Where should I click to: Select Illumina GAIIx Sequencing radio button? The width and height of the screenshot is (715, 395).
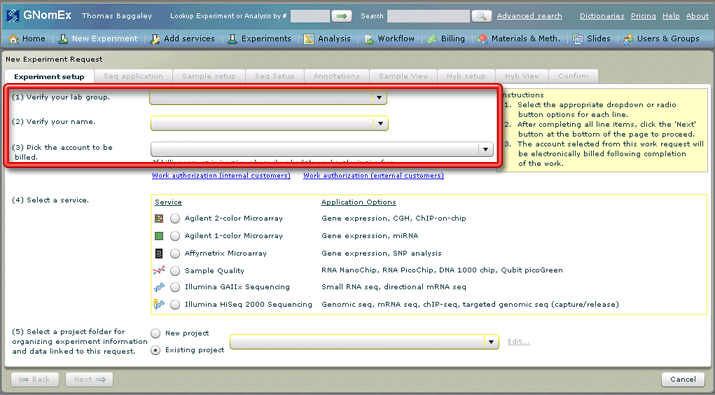(175, 287)
